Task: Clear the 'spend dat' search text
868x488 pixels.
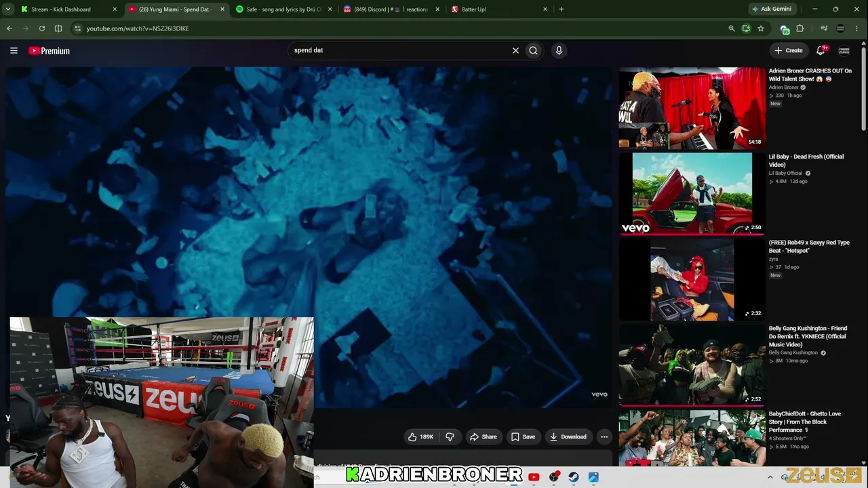Action: [x=515, y=50]
